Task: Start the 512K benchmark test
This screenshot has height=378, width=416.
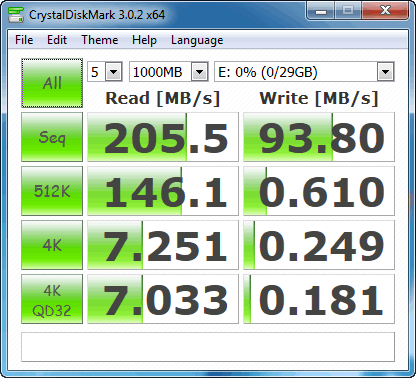Action: point(52,191)
